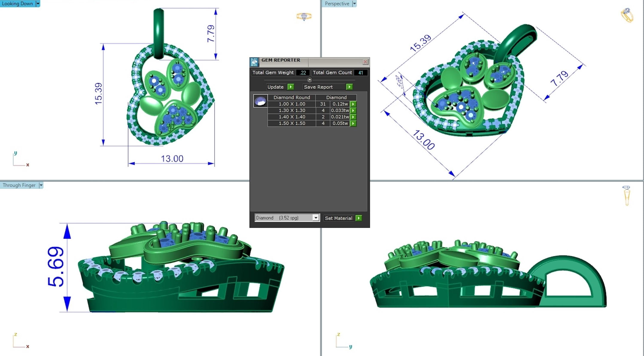Open the Through Finger viewport dropdown arrow
The height and width of the screenshot is (356, 644).
click(41, 185)
